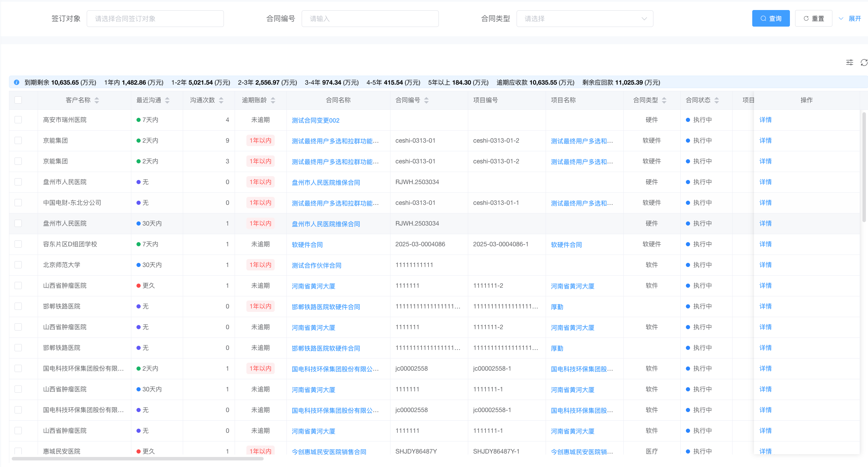Open the 合同类型 dropdown
The width and height of the screenshot is (868, 467).
coord(585,19)
